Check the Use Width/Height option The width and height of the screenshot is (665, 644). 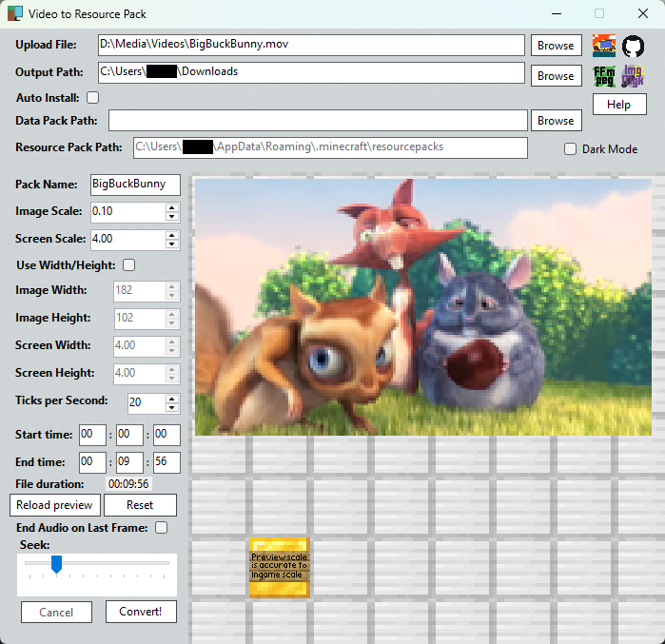(x=129, y=265)
